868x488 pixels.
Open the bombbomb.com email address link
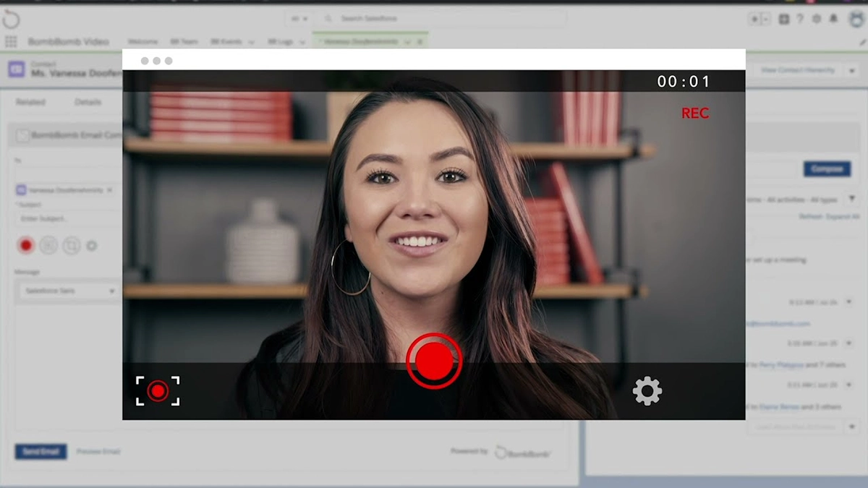click(778, 324)
